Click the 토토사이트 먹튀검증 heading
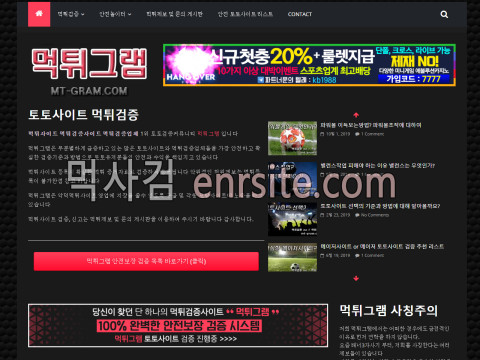The height and width of the screenshot is (360, 480). (x=83, y=115)
